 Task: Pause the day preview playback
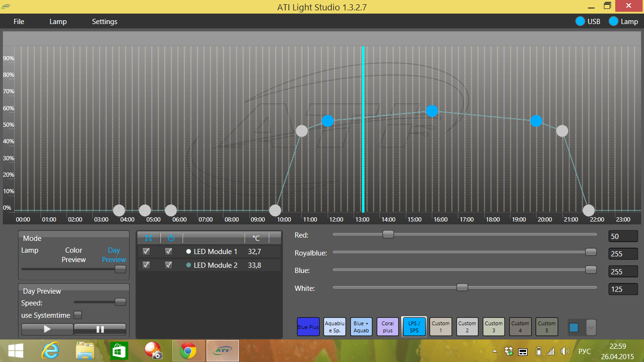[100, 329]
